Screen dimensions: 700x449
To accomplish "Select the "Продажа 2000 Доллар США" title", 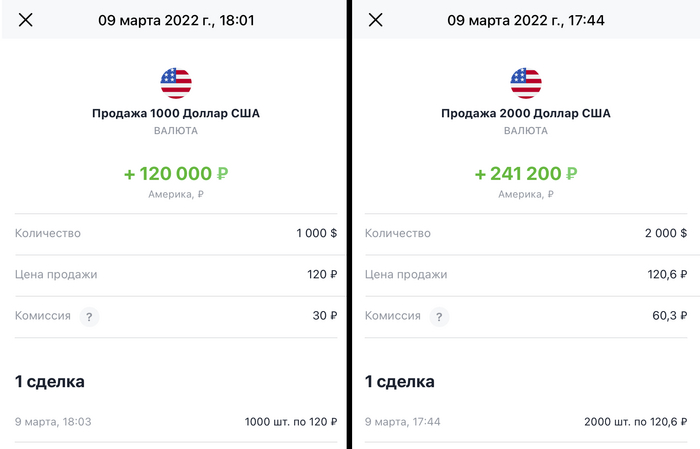I will click(x=526, y=114).
